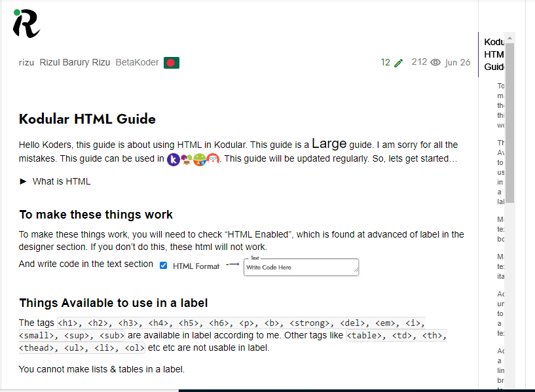Click "You cannot make lists & tables" sentence

pos(101,369)
